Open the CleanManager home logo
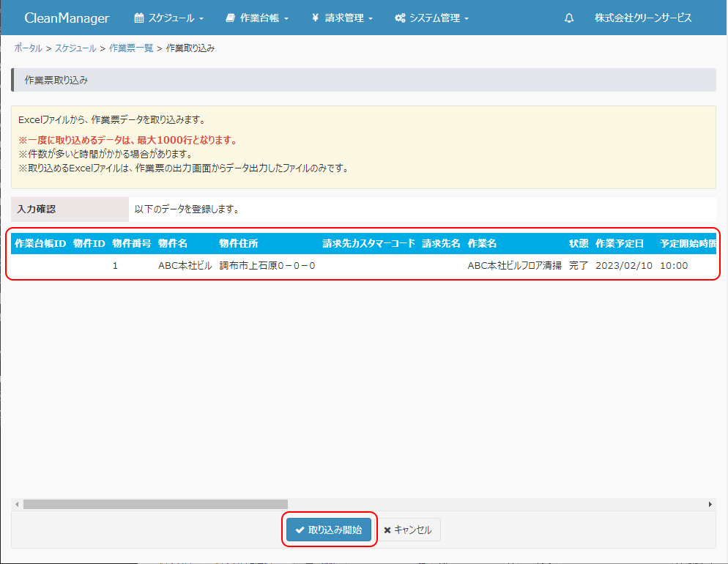 pos(67,18)
